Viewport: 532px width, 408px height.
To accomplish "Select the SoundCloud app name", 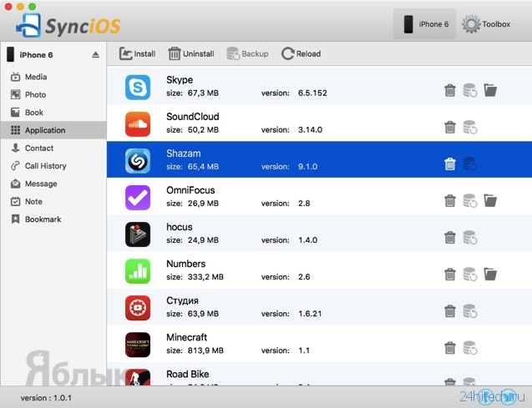I will (x=193, y=117).
